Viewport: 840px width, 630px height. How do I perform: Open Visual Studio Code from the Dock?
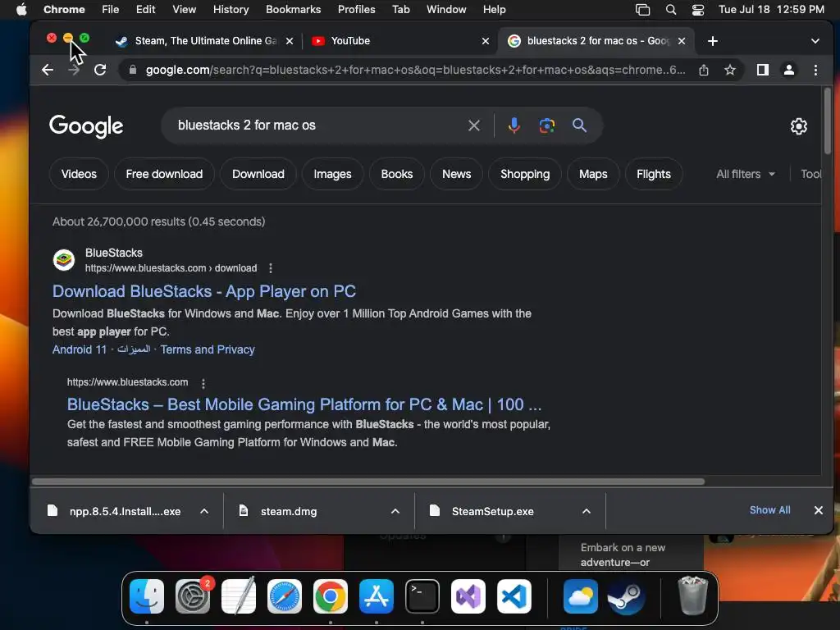(x=514, y=596)
